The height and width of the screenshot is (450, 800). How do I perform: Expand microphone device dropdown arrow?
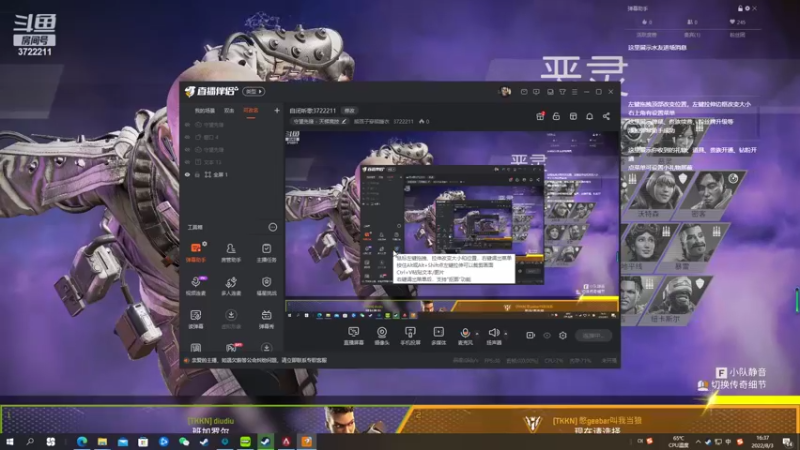[477, 334]
